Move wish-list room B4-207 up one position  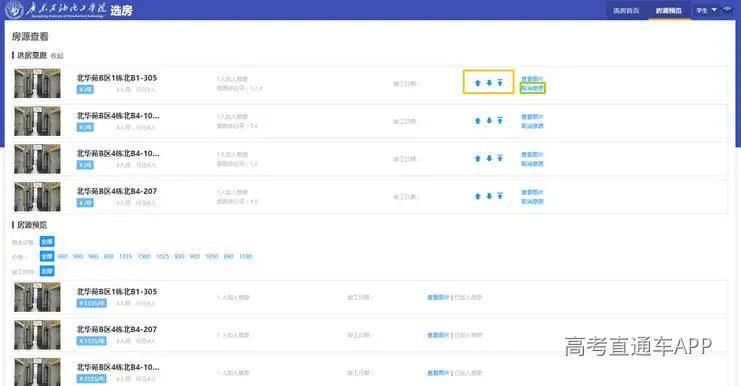click(477, 196)
